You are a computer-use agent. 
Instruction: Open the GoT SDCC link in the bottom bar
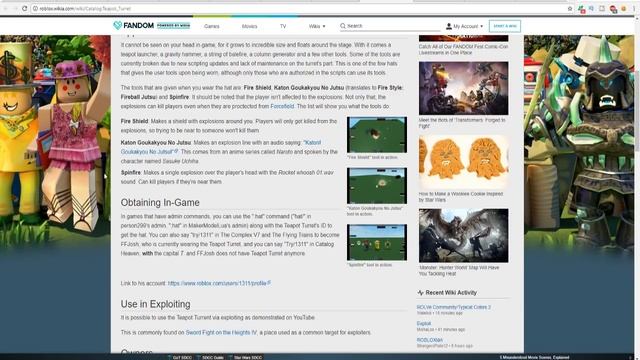(182, 358)
